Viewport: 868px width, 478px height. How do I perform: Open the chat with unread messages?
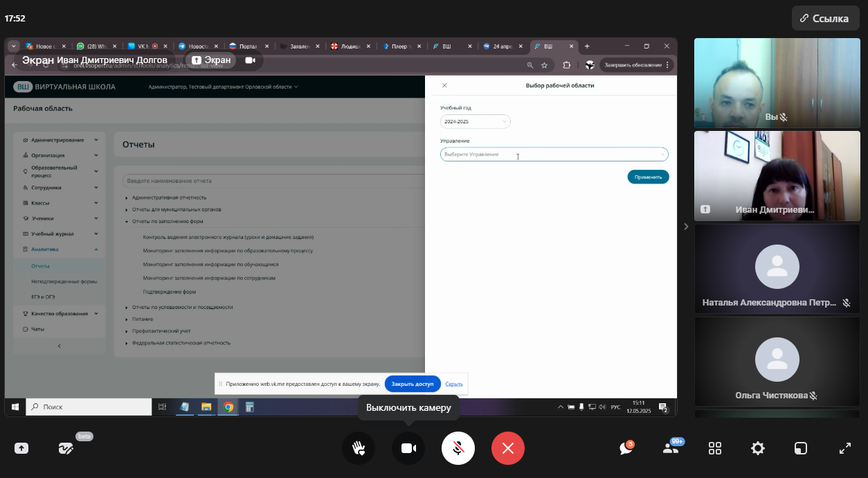pos(626,448)
